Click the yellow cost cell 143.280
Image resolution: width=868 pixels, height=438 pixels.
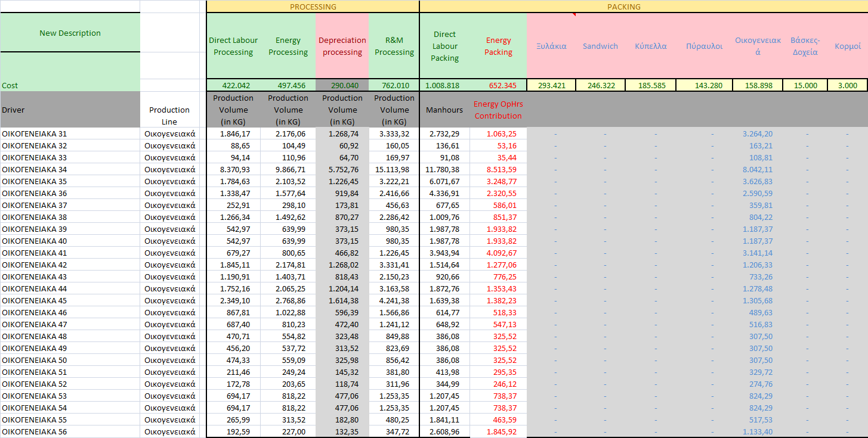click(x=705, y=85)
